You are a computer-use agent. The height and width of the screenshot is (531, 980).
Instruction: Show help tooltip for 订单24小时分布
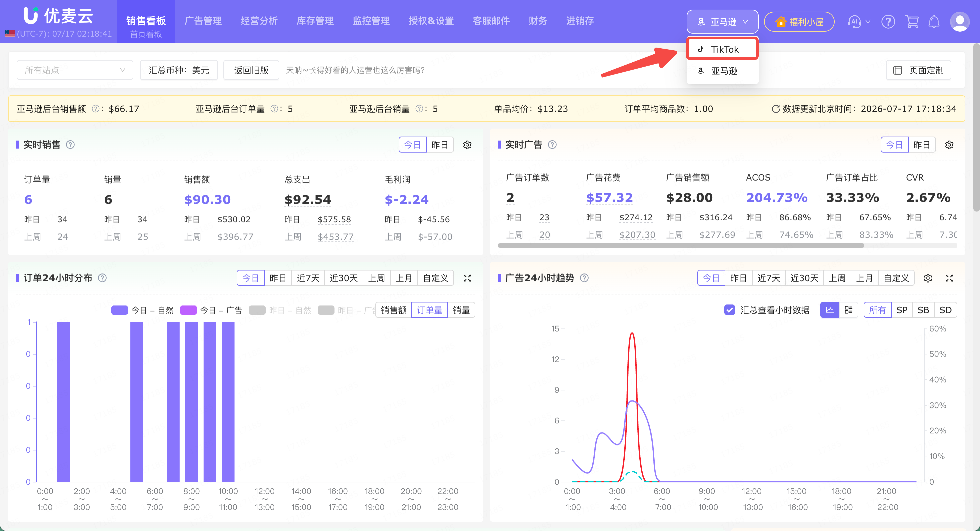[x=102, y=278]
